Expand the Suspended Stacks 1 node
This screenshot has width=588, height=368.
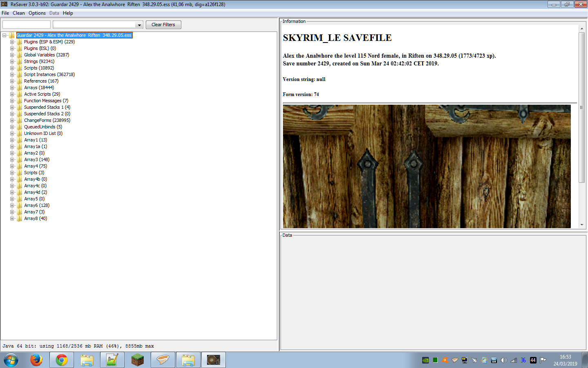point(12,107)
